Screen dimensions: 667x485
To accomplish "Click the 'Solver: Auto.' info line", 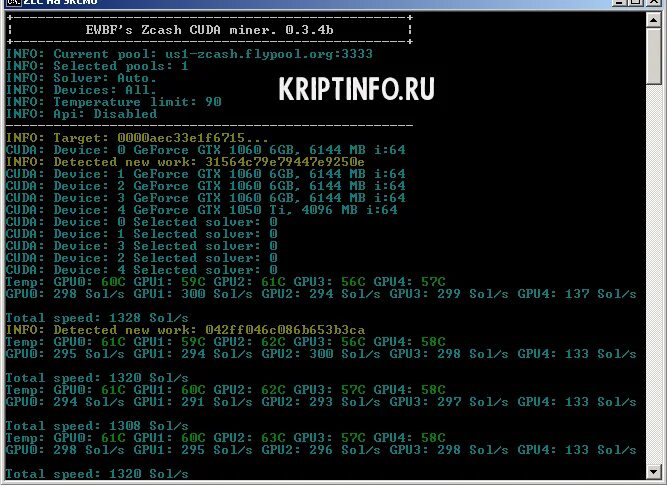I will 81,78.
